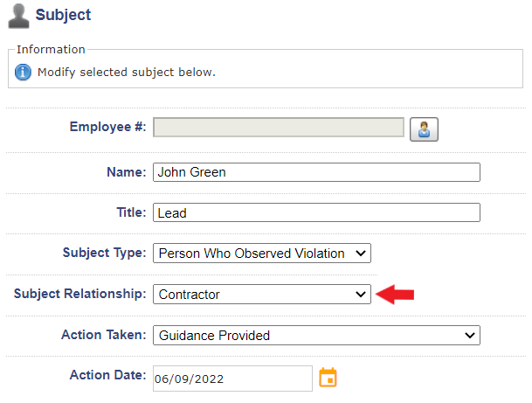The image size is (532, 403).
Task: Click the Subject Type label
Action: point(105,253)
